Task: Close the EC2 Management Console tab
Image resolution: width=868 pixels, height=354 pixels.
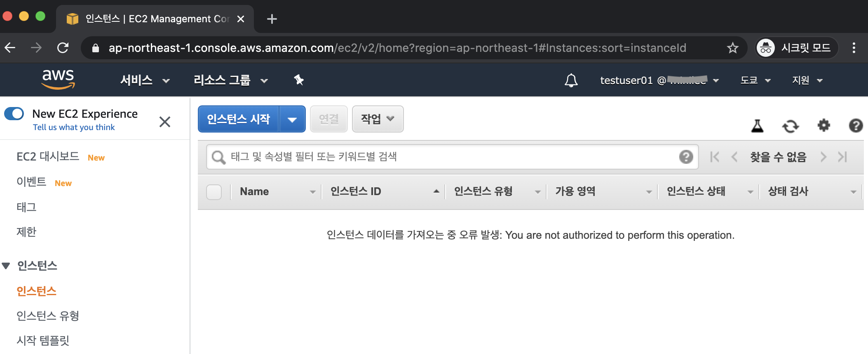Action: pos(241,19)
